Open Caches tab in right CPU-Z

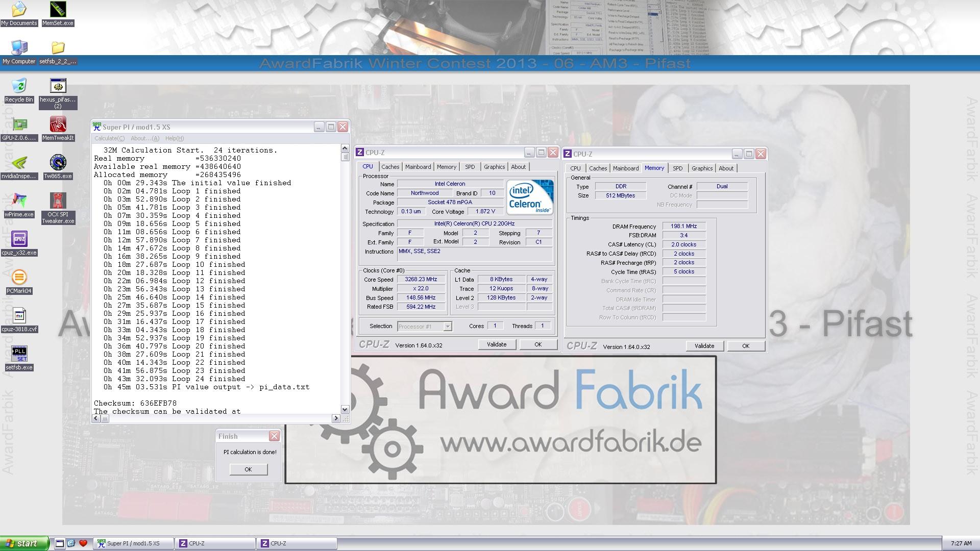tap(598, 168)
